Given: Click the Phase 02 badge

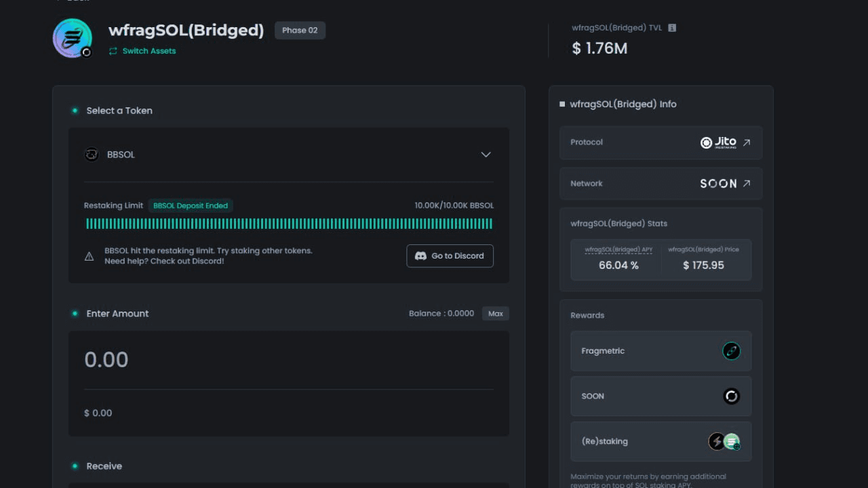Looking at the screenshot, I should (300, 31).
